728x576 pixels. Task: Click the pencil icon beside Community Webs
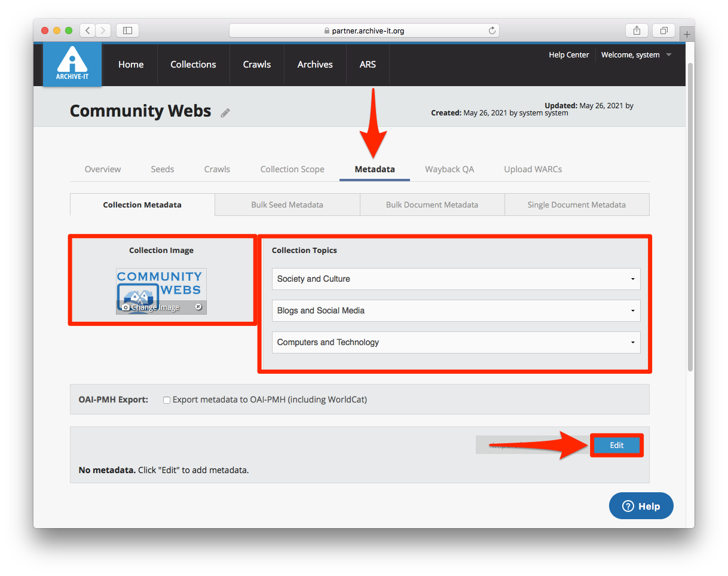click(x=225, y=112)
